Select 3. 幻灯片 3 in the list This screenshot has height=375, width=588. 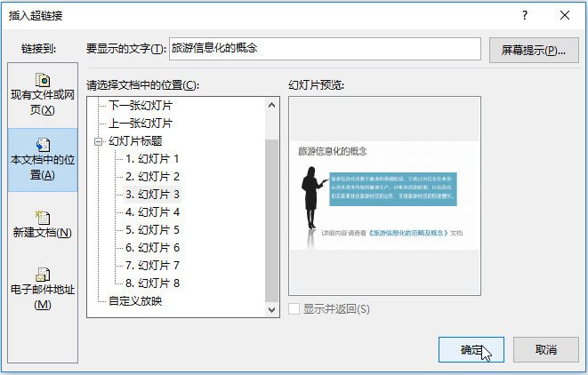[153, 195]
